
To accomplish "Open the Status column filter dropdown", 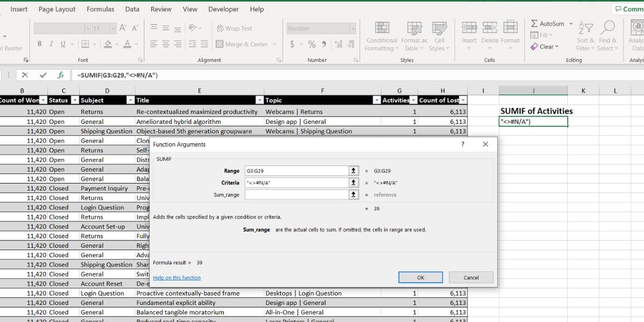I will (75, 100).
